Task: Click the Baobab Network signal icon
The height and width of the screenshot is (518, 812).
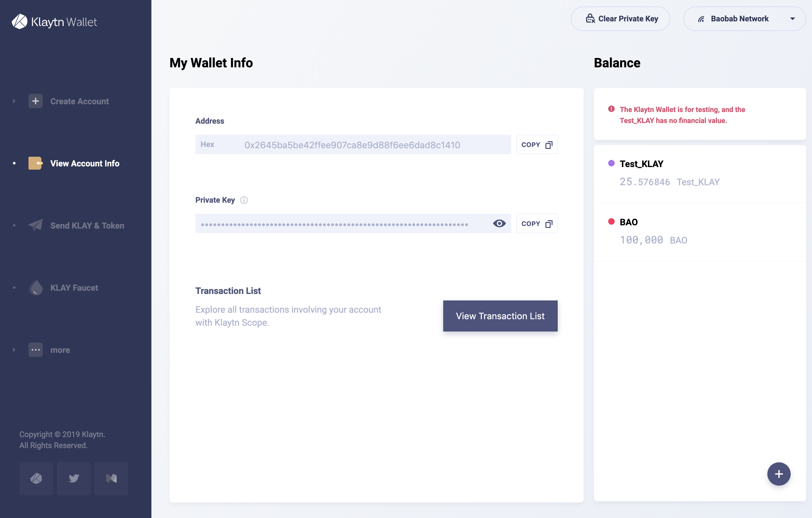Action: [701, 19]
